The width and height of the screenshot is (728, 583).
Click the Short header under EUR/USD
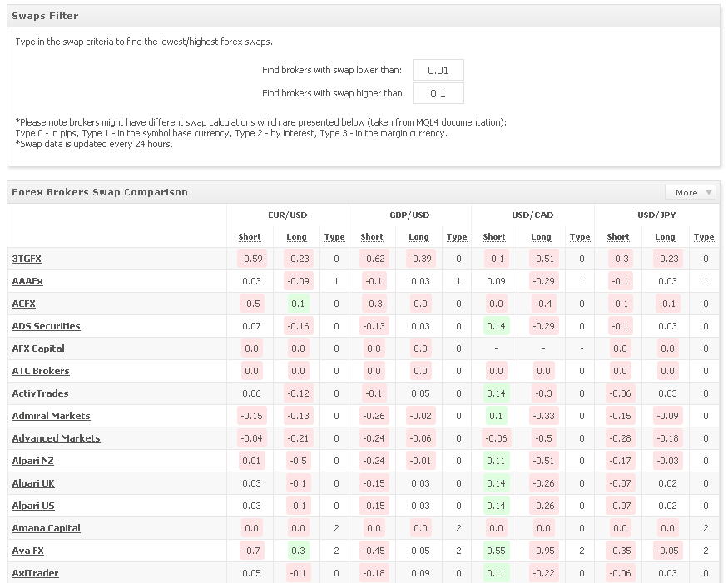pyautogui.click(x=250, y=237)
